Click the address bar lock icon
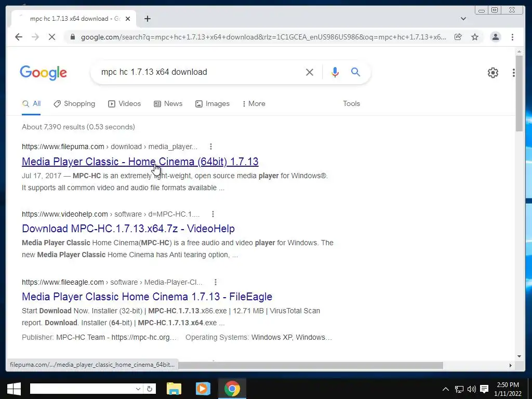Screen dimensions: 532x399 (x=72, y=37)
